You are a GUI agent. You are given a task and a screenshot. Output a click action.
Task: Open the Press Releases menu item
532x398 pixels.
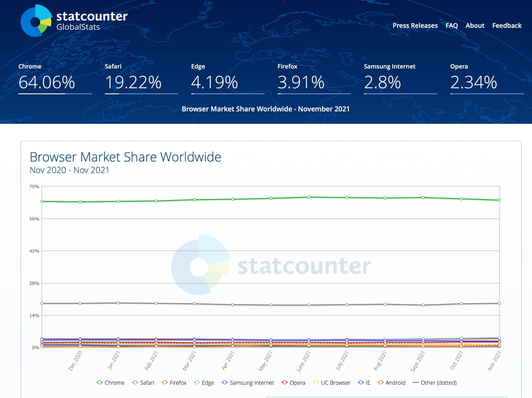click(415, 26)
